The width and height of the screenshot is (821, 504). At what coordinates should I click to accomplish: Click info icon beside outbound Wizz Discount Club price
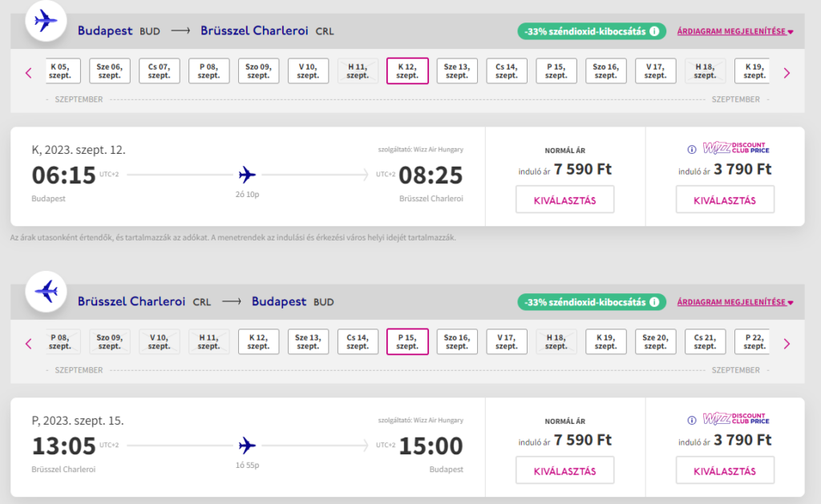pyautogui.click(x=692, y=149)
